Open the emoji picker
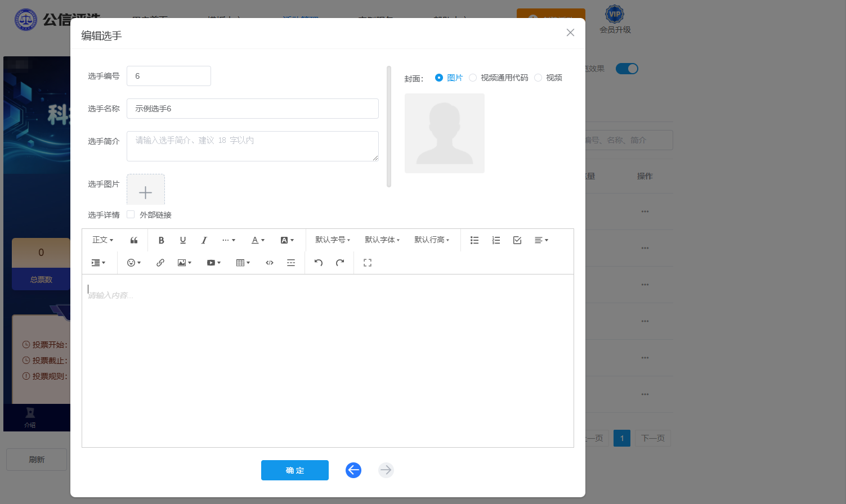Viewport: 846px width, 504px height. [x=134, y=263]
